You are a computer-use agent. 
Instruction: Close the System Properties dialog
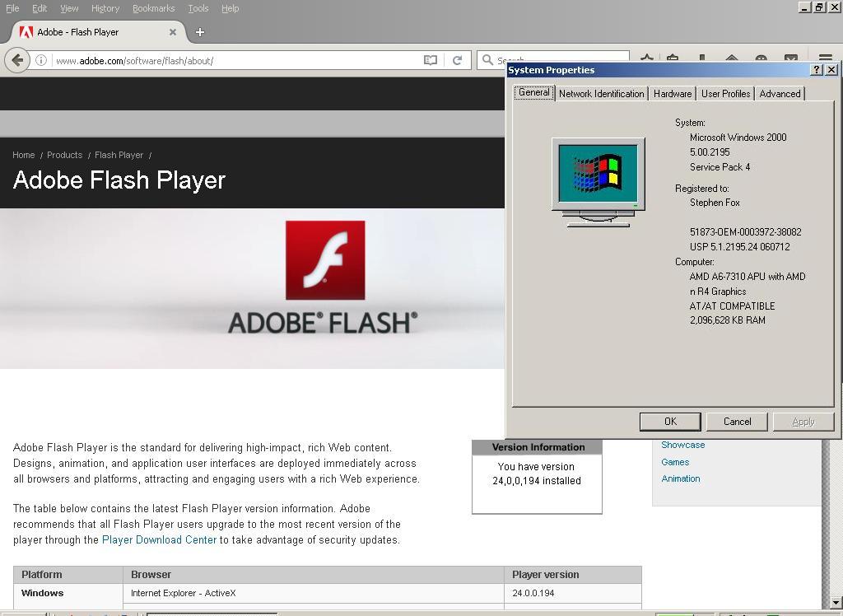(831, 70)
